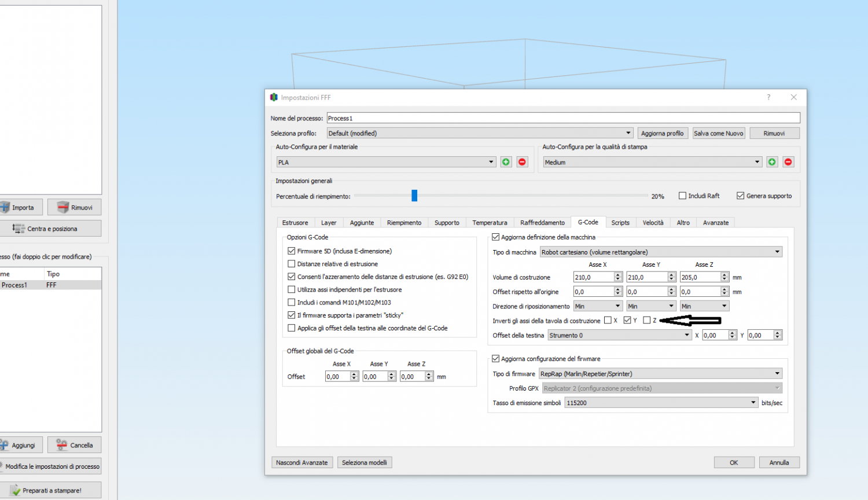Image resolution: width=868 pixels, height=500 pixels.
Task: Click the Nome del processo text field
Action: [x=563, y=118]
